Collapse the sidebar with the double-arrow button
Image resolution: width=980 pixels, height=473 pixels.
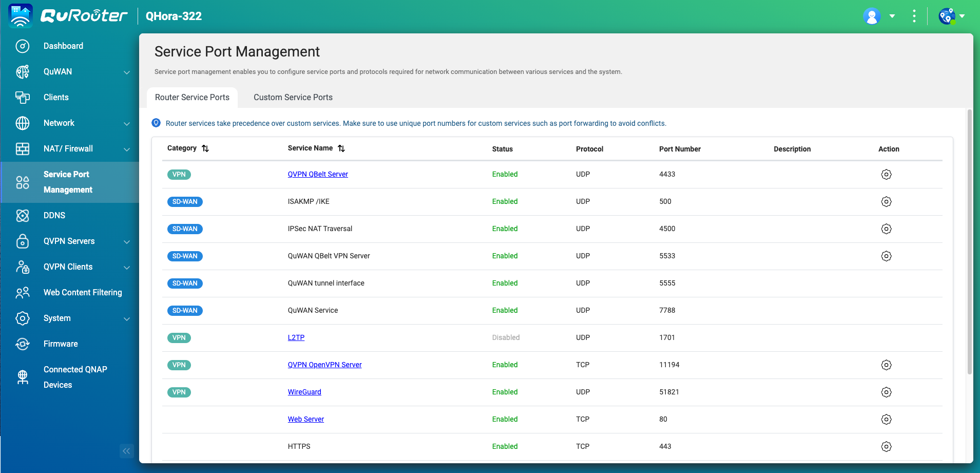tap(126, 451)
